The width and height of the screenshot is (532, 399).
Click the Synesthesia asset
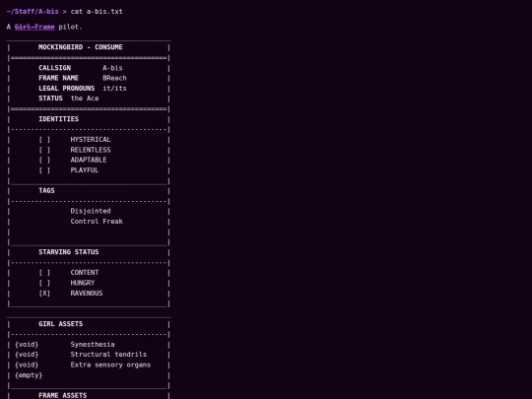click(93, 345)
